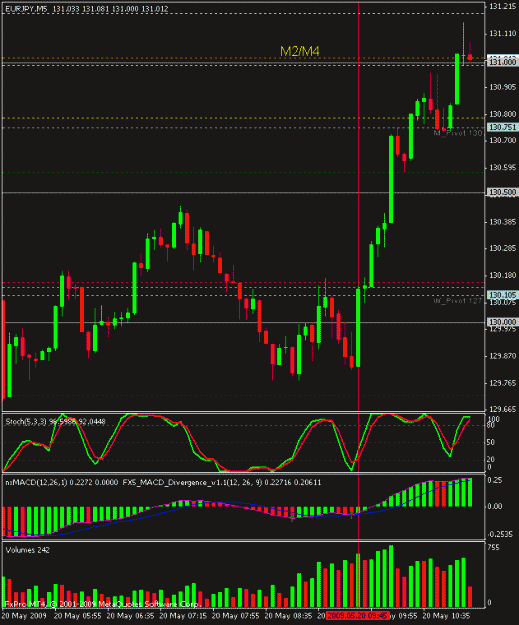Select the M2/M4 pivot label
The image size is (519, 625).
point(300,51)
